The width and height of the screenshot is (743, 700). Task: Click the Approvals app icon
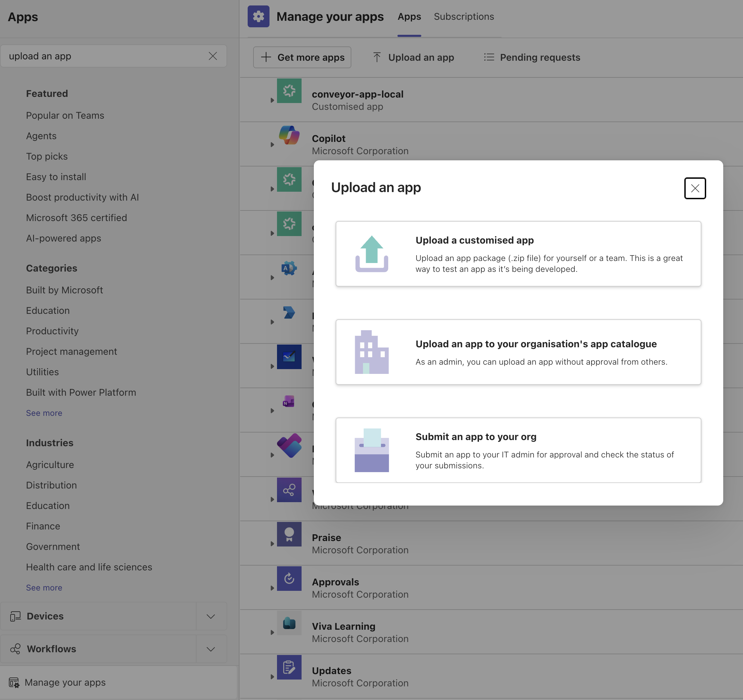289,579
